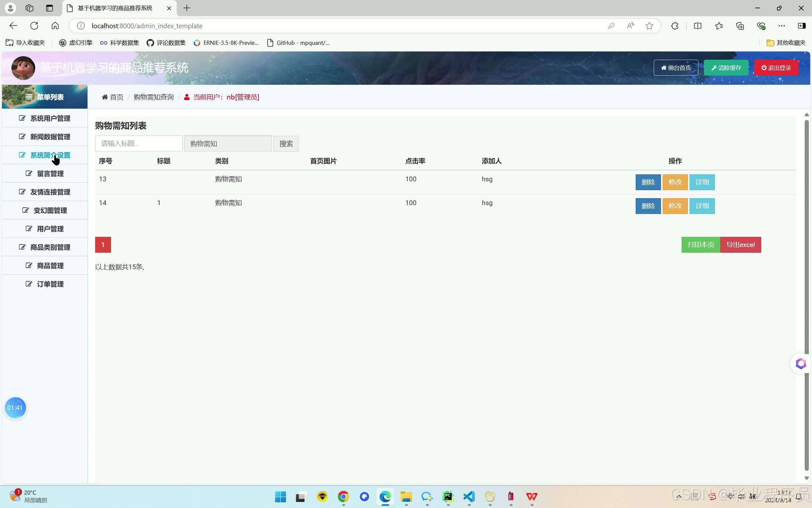Click the 搜索 button
Image resolution: width=812 pixels, height=508 pixels.
click(x=286, y=144)
